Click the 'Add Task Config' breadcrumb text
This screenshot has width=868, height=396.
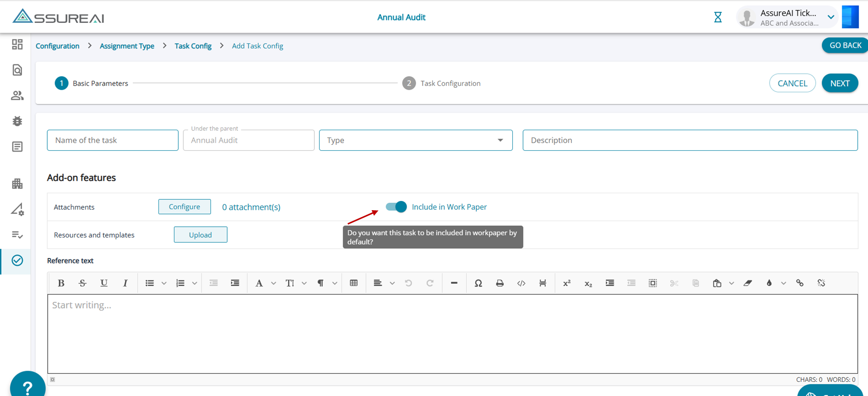tap(257, 46)
